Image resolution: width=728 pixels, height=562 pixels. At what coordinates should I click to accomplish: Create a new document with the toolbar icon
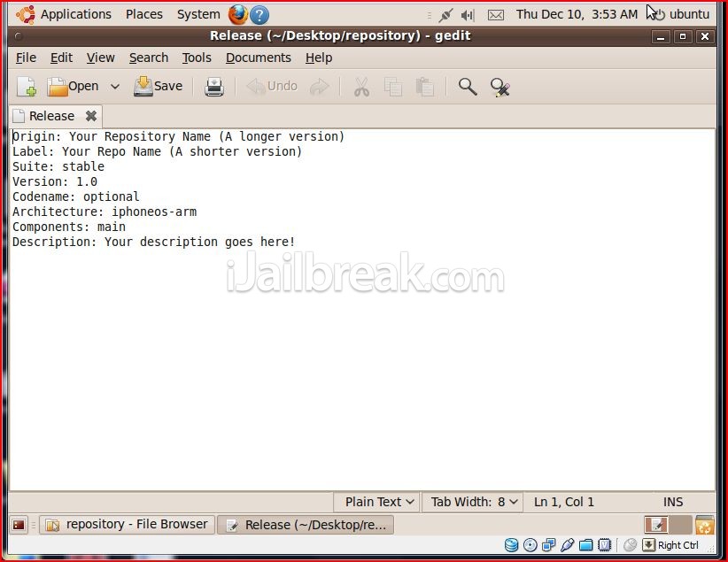click(x=27, y=87)
